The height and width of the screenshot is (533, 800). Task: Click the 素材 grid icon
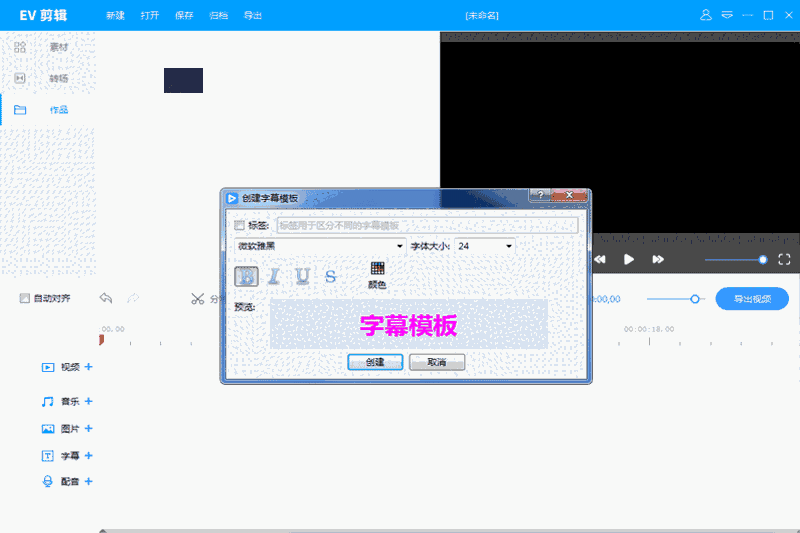20,47
